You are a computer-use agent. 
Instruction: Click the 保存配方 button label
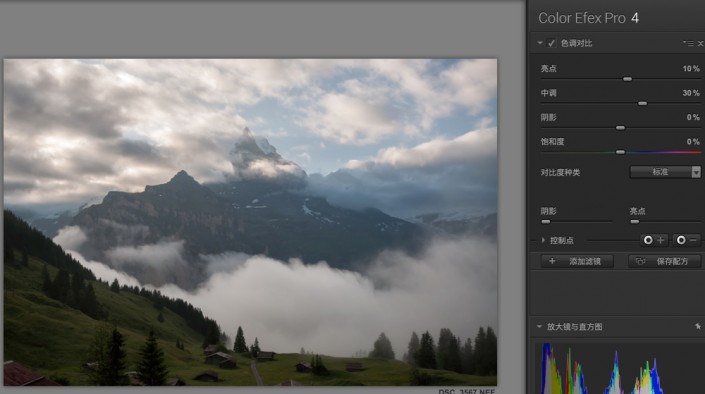tap(672, 261)
